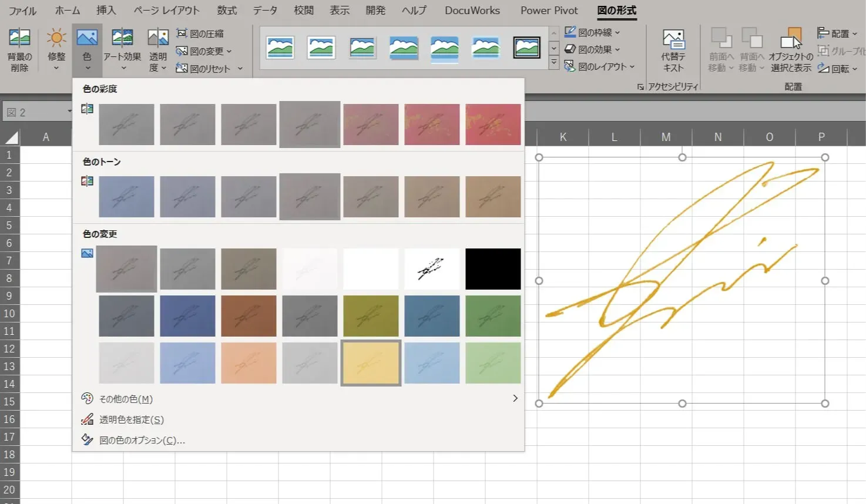Open the 図の変更 (change picture) dropdown

pyautogui.click(x=204, y=51)
